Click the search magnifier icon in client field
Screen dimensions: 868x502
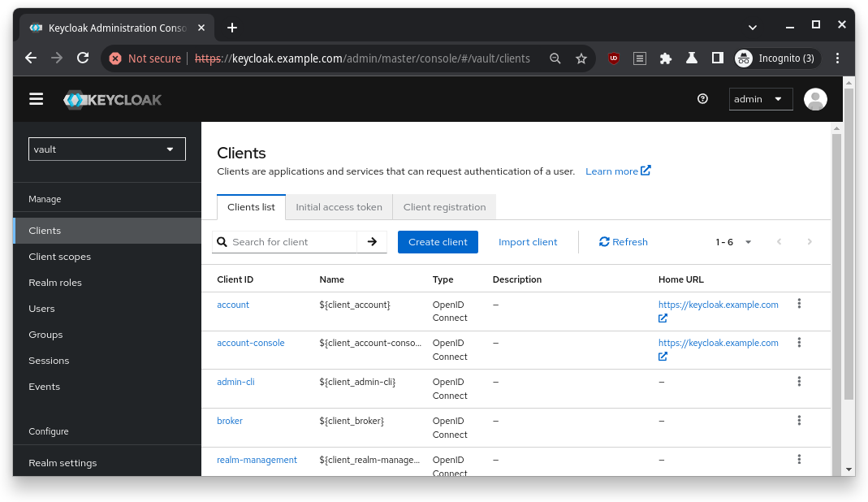(x=222, y=242)
